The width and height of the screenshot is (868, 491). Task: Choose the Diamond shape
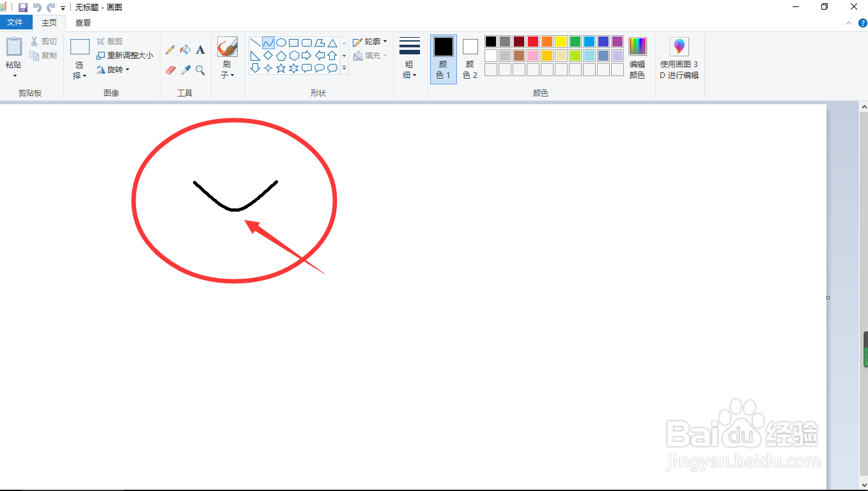[268, 56]
